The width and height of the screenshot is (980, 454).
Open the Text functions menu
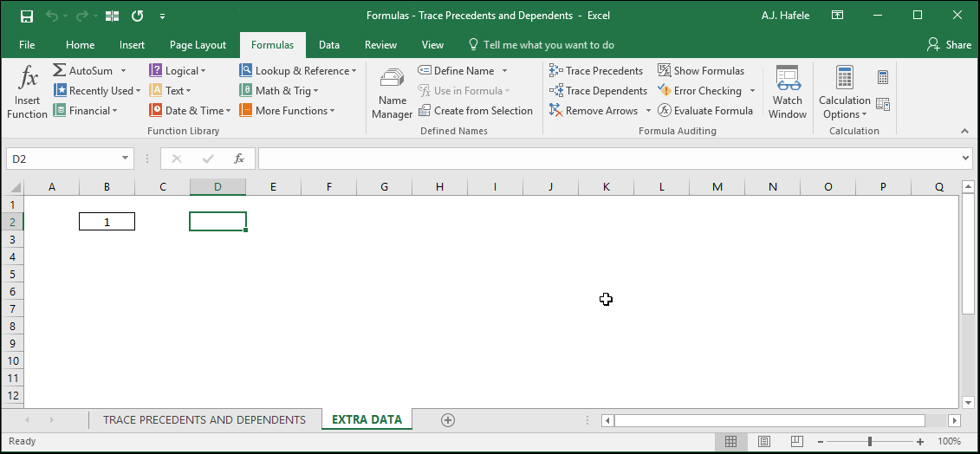click(170, 91)
